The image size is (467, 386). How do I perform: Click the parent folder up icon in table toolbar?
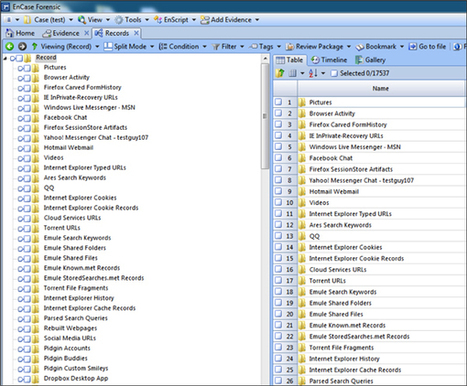click(280, 73)
